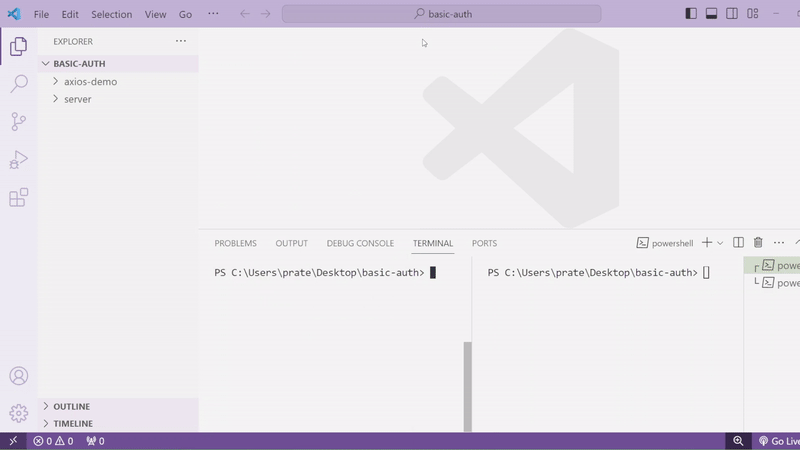Open the Extensions view
Viewport: 800px width, 450px height.
(18, 197)
